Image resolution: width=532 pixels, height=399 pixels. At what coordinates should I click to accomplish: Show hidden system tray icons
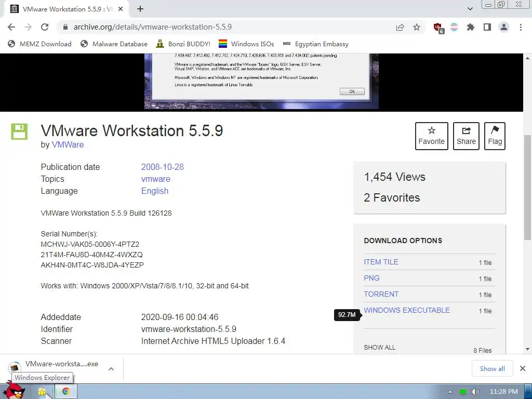click(x=450, y=392)
